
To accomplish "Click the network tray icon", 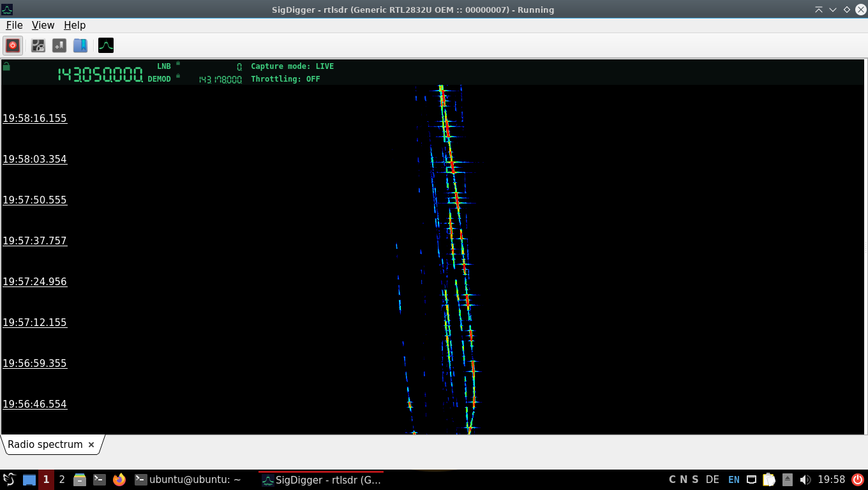I will [752, 480].
